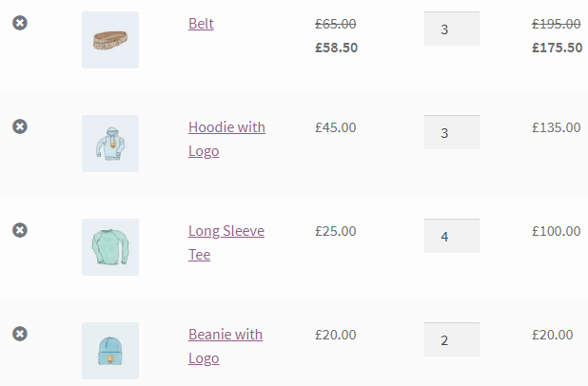Image resolution: width=588 pixels, height=386 pixels.
Task: Open the blue beanie thumbnail image
Action: pos(110,351)
